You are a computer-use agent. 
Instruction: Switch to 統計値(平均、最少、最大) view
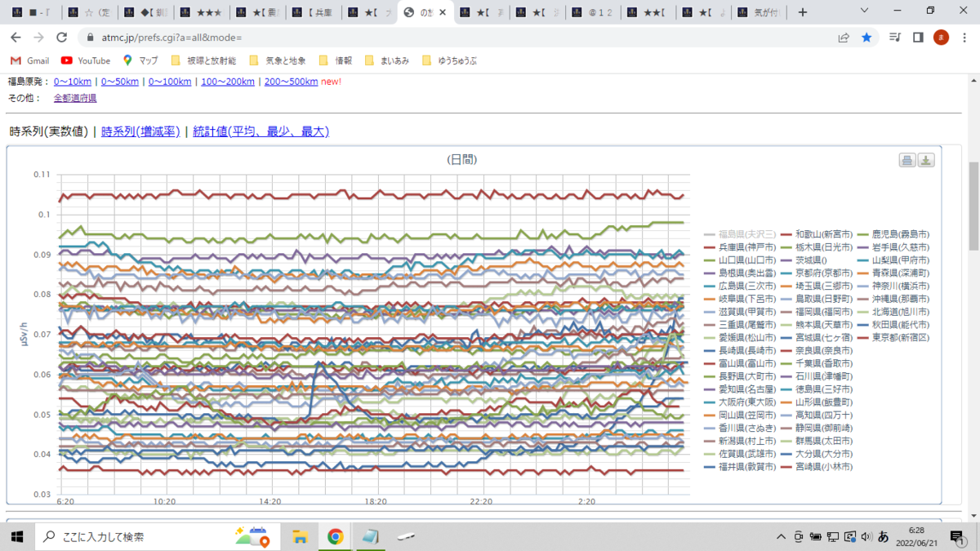(x=261, y=131)
